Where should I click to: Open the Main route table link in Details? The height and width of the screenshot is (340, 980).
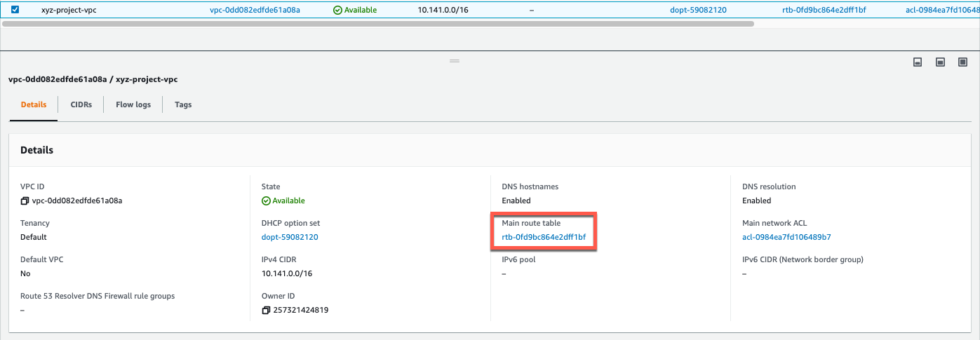coord(544,237)
